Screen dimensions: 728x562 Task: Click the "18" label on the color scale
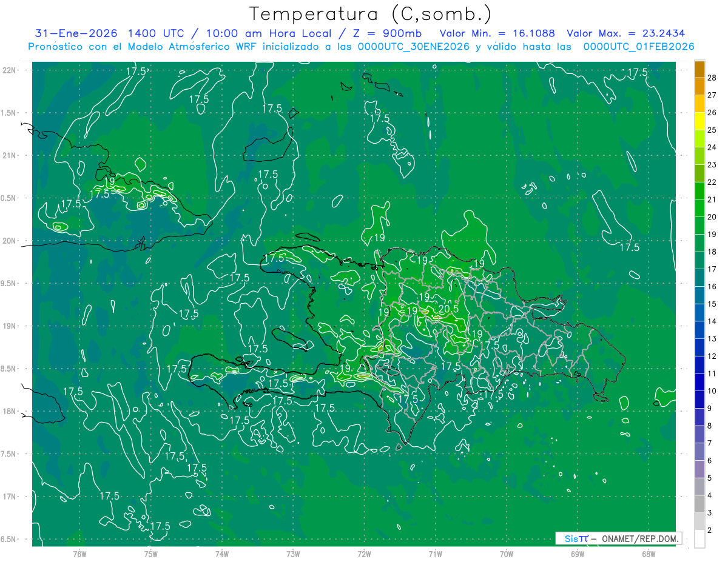[x=712, y=252]
